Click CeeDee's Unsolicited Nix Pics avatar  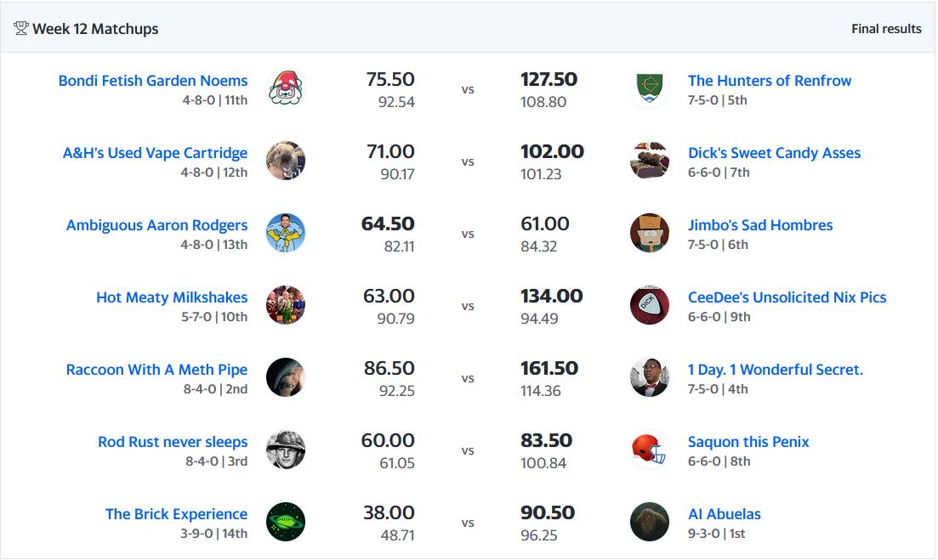pos(650,305)
